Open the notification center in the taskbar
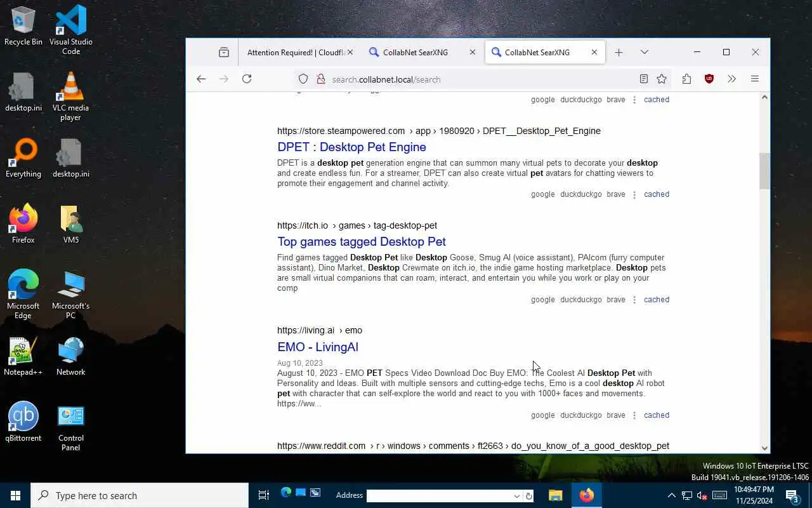 [793, 495]
